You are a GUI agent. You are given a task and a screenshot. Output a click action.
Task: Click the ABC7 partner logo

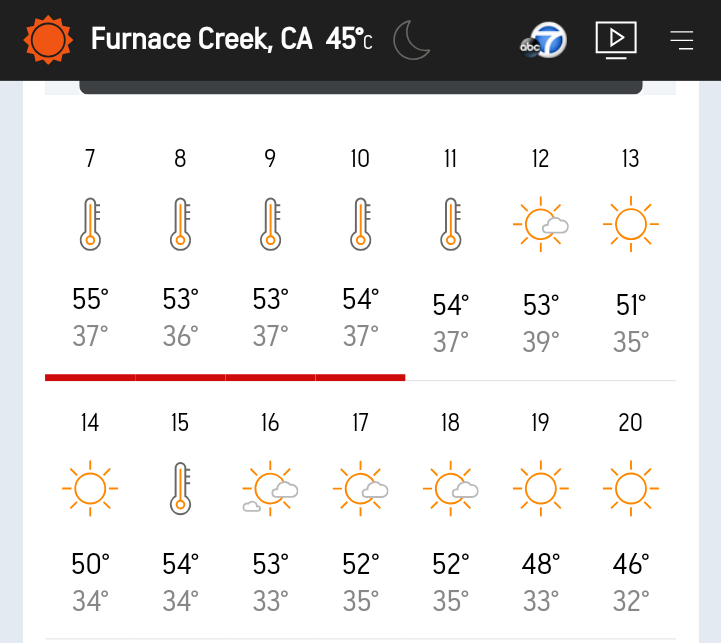pos(543,40)
